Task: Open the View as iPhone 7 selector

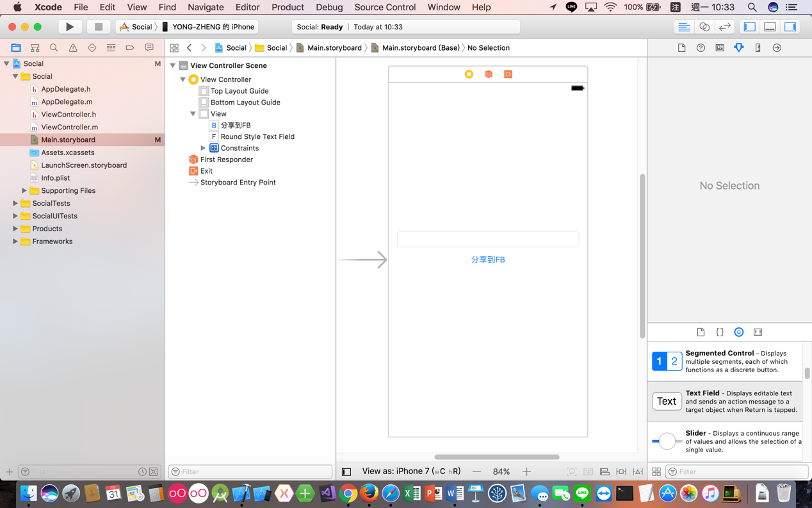Action: pyautogui.click(x=410, y=471)
